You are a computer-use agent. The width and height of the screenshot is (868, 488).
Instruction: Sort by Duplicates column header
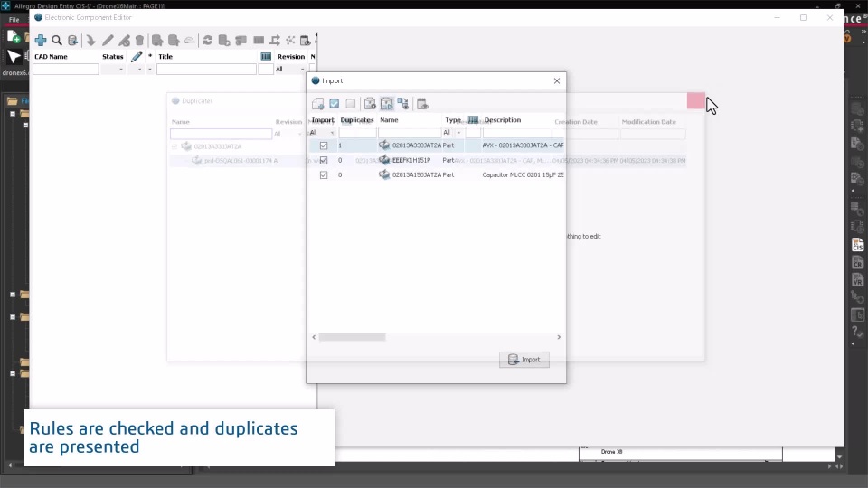pyautogui.click(x=357, y=119)
